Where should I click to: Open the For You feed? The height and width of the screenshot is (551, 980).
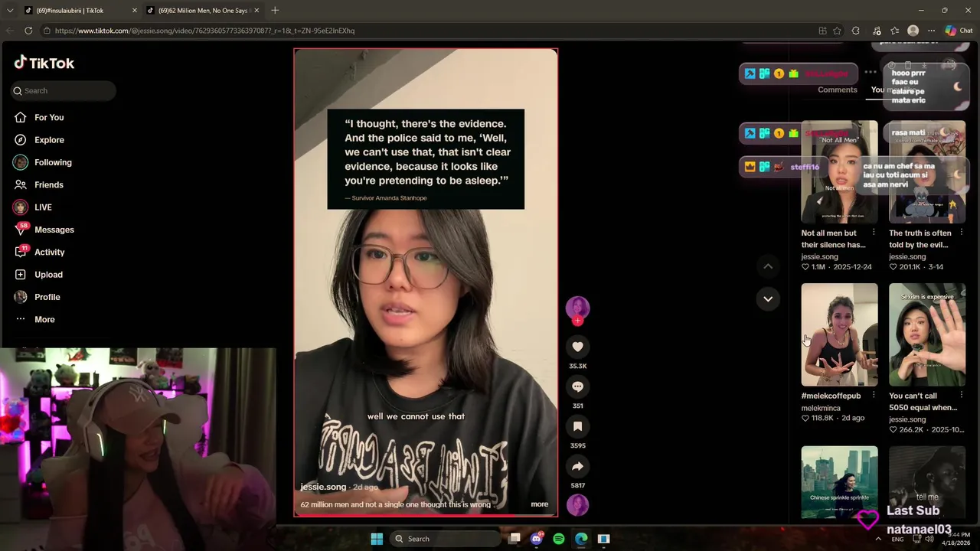pos(48,117)
